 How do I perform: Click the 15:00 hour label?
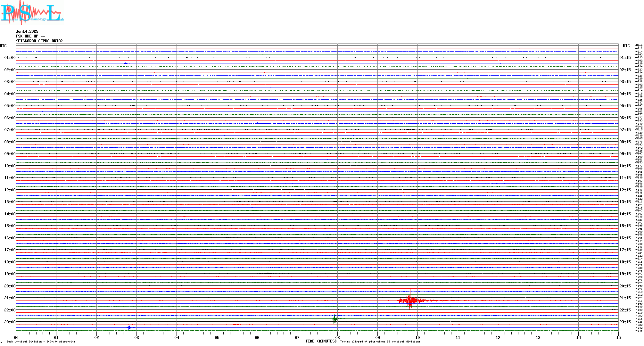pyautogui.click(x=10, y=226)
